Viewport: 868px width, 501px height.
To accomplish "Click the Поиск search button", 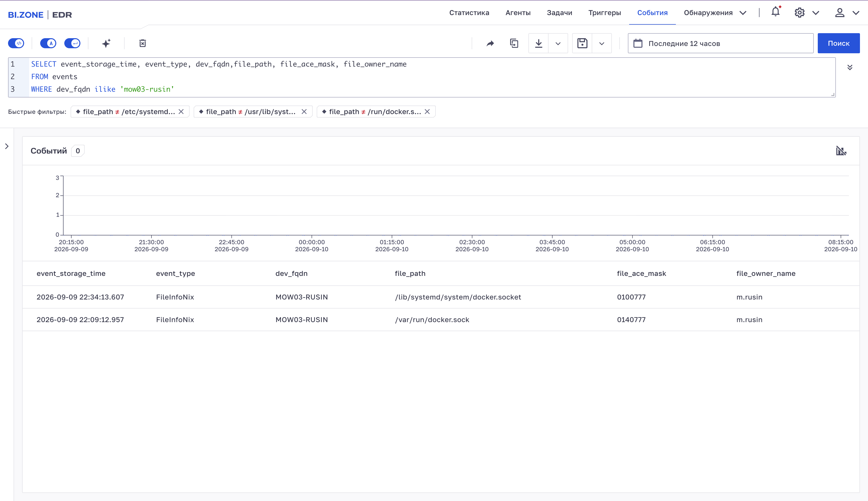I will pyautogui.click(x=838, y=43).
